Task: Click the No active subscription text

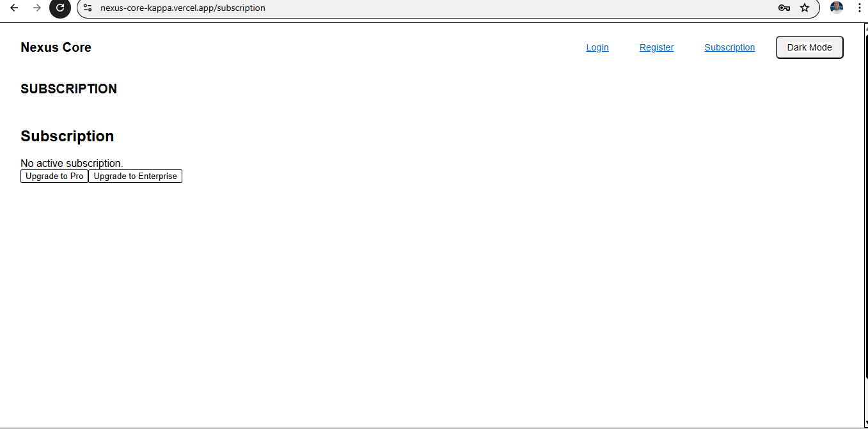Action: click(x=71, y=163)
